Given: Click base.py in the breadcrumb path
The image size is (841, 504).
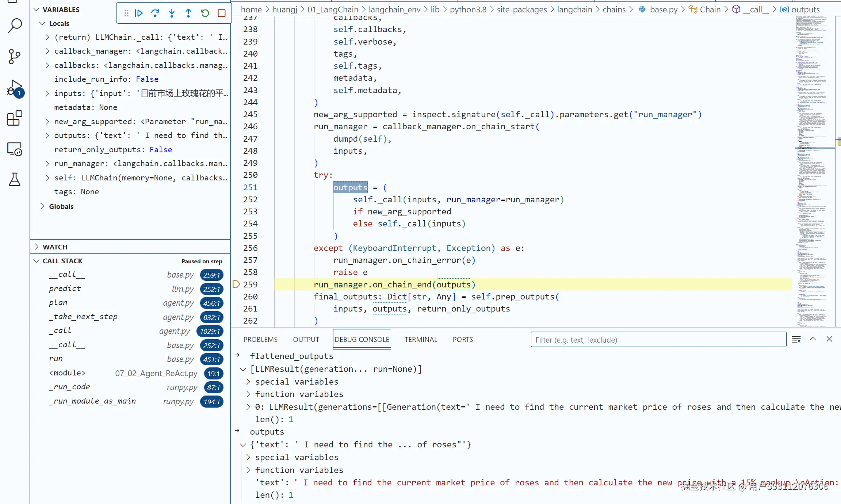Looking at the screenshot, I should tap(663, 9).
